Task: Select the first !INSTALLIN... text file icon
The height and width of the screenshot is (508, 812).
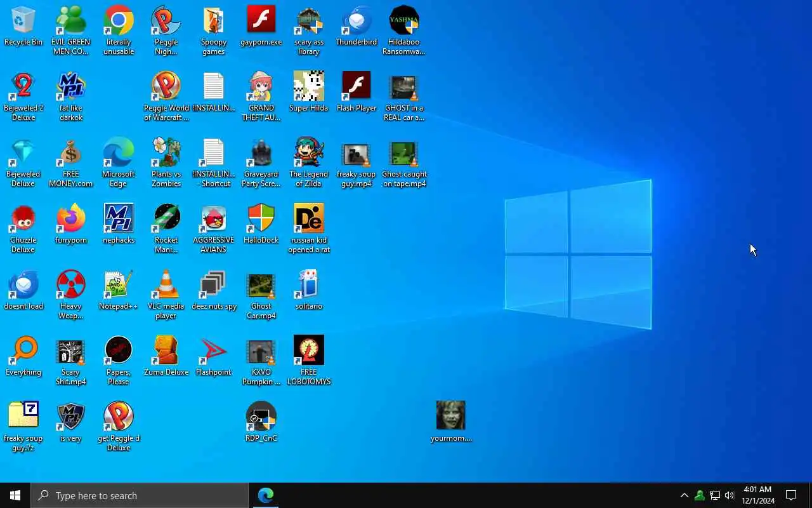Action: pos(214,87)
